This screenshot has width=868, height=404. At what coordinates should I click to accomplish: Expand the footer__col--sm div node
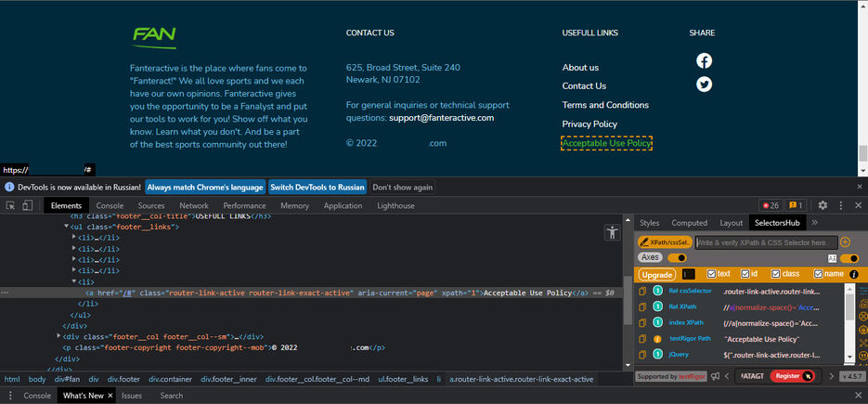point(59,336)
